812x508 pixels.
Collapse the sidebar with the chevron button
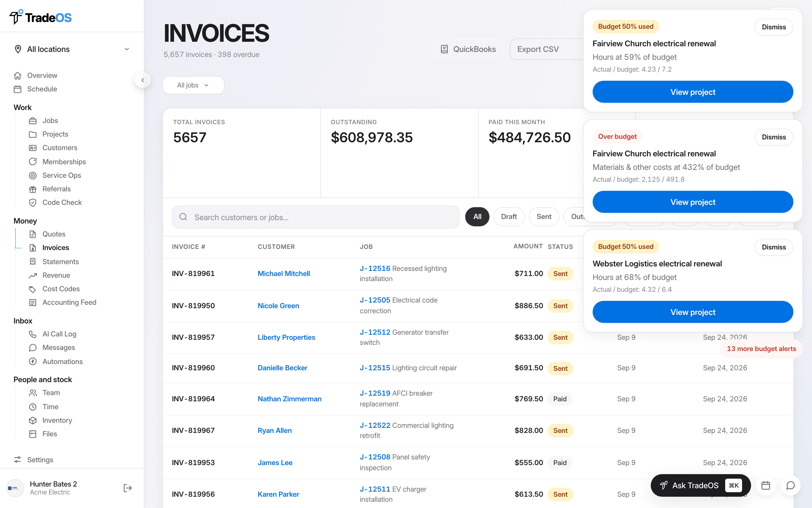(143, 80)
